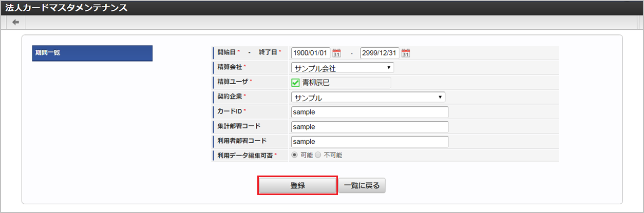Focus the start date field 1900/01/01

(x=311, y=53)
